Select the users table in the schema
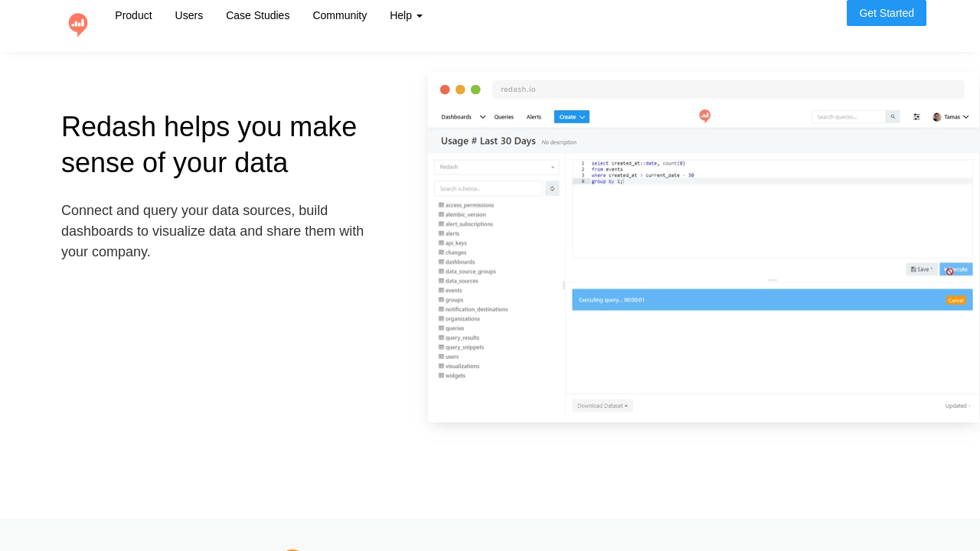The image size is (980, 551). point(449,357)
